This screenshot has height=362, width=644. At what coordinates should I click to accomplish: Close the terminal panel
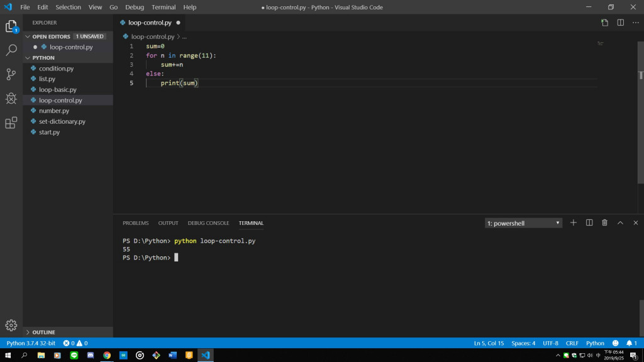[635, 223]
